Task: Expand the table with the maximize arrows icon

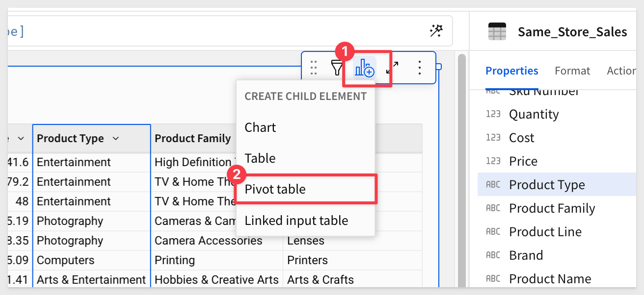Action: pos(392,68)
